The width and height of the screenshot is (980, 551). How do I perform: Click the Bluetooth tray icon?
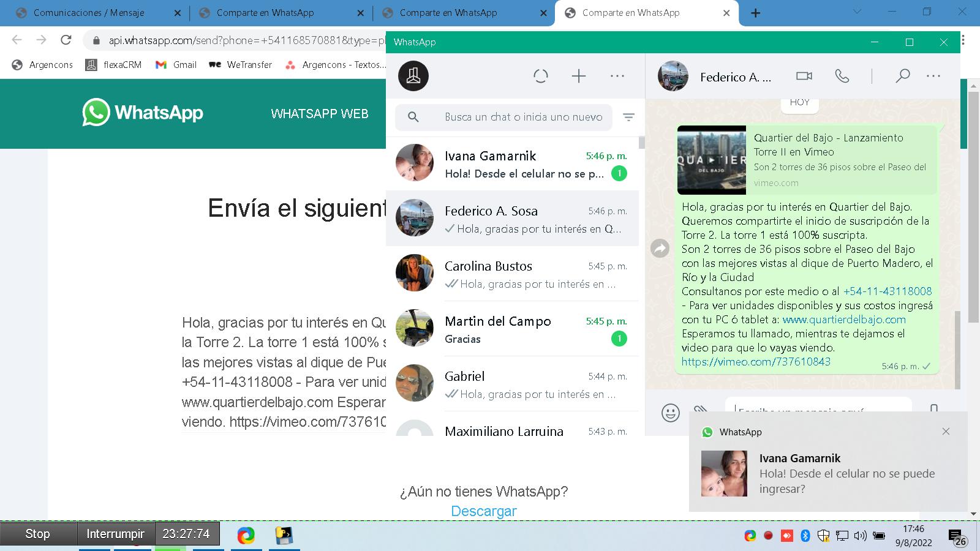(x=805, y=536)
